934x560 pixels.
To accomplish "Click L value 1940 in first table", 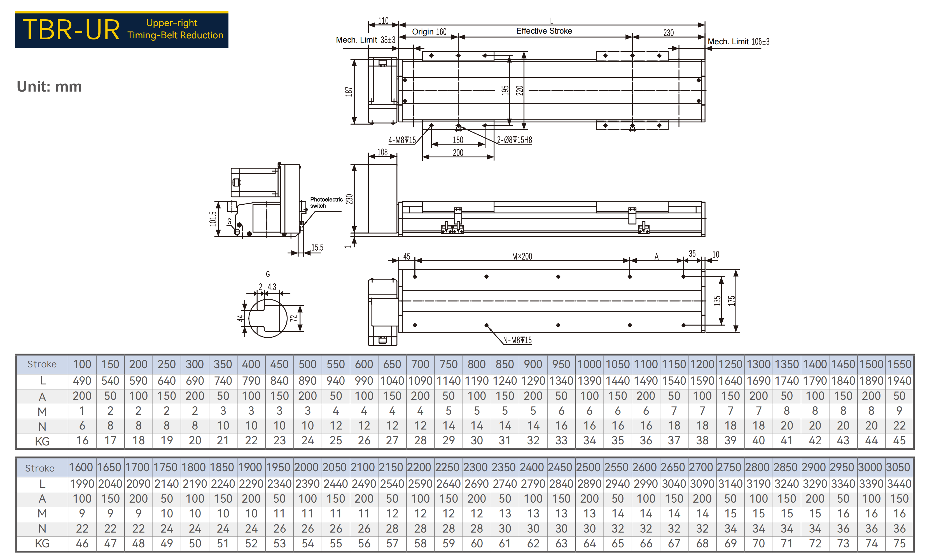I will tap(899, 381).
